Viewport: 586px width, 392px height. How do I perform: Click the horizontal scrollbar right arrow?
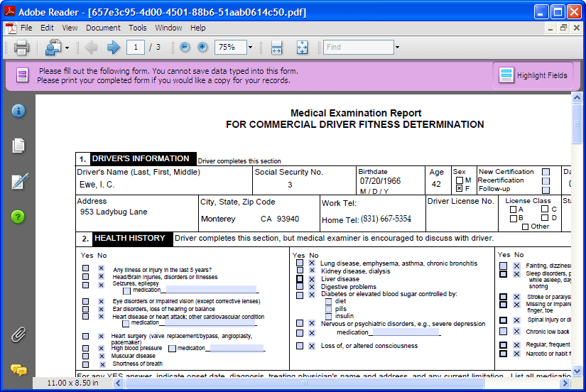(x=565, y=383)
